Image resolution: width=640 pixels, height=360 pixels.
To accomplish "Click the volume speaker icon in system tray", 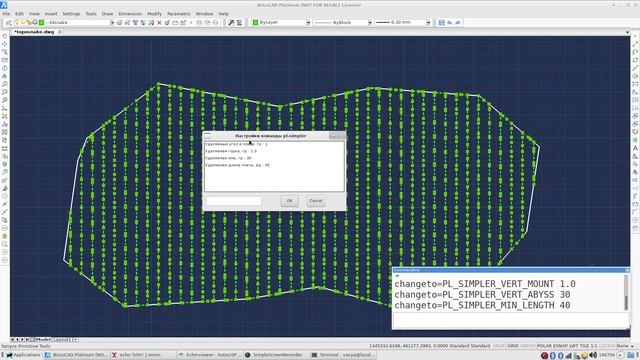I will click(593, 355).
